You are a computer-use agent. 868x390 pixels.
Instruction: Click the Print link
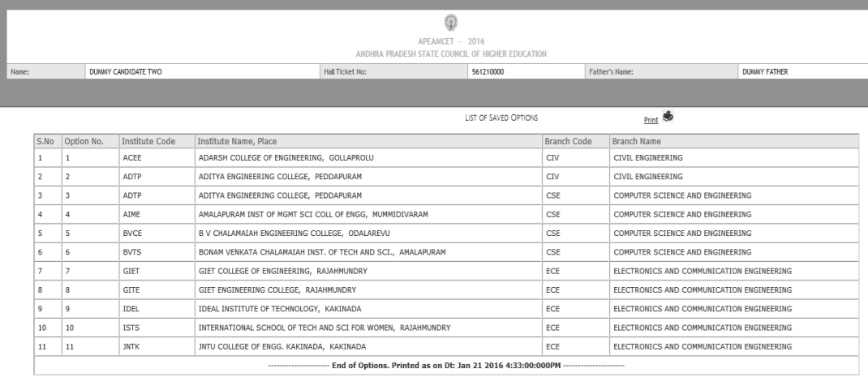[651, 120]
